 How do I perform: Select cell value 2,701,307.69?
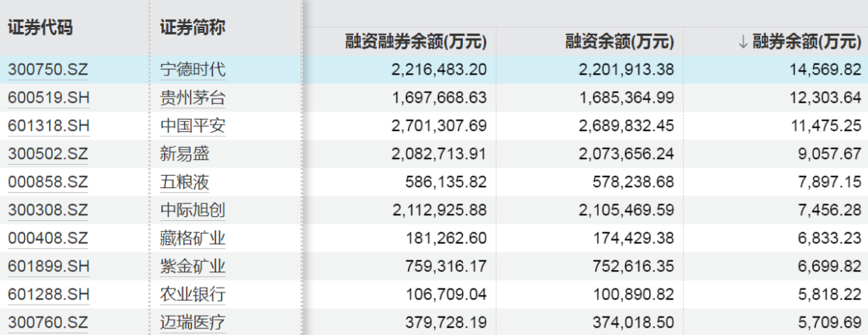(x=439, y=126)
